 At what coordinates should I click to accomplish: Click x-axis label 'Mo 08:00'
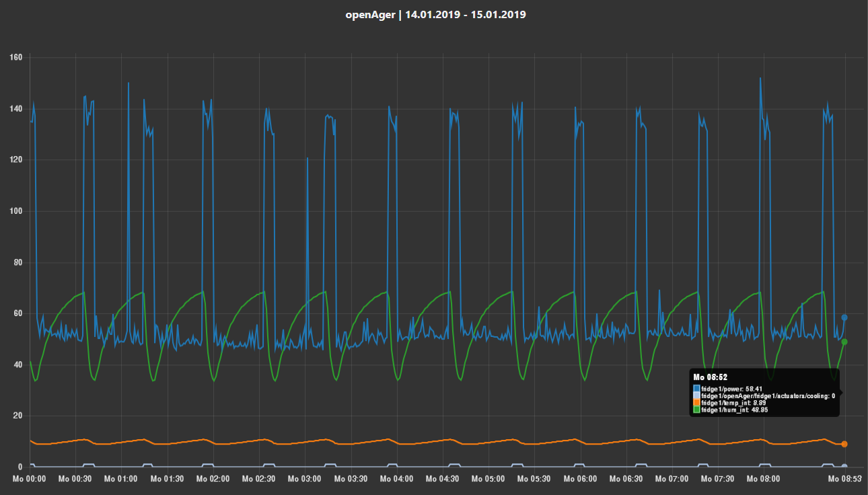pyautogui.click(x=763, y=479)
